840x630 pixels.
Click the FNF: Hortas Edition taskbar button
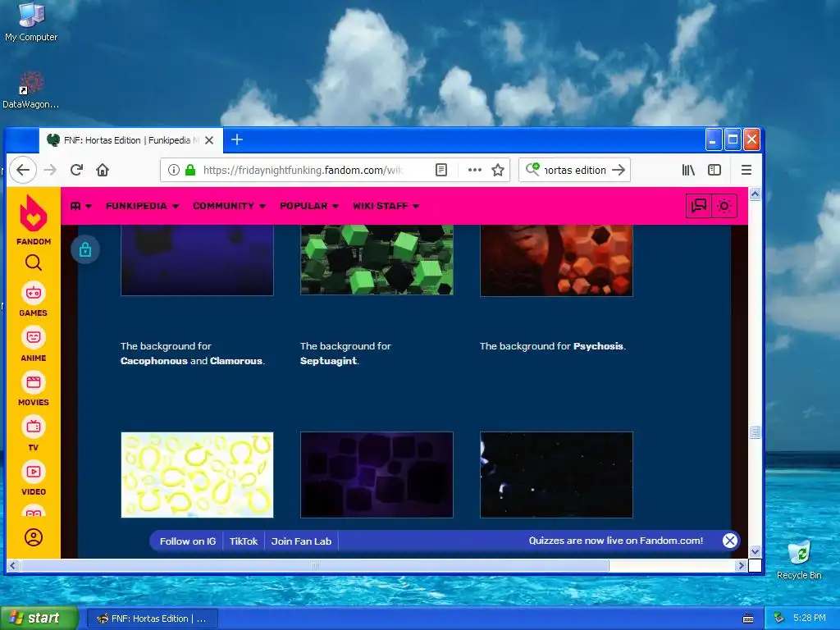tap(152, 619)
